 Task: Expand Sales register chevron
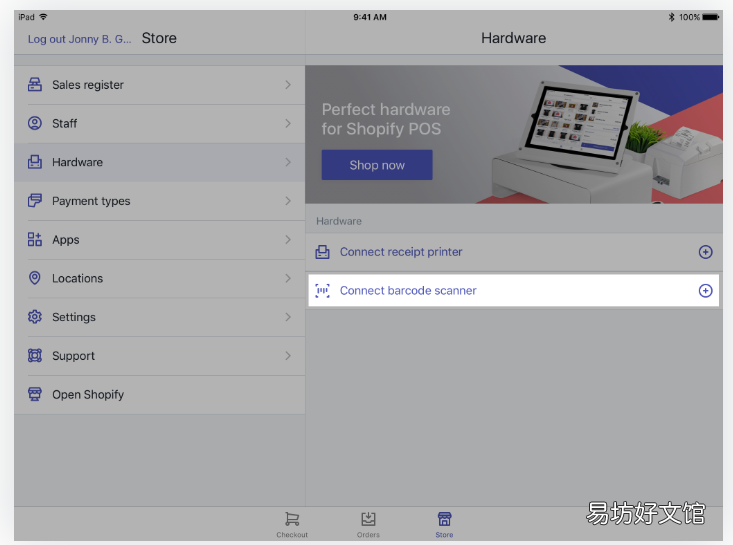(x=288, y=85)
